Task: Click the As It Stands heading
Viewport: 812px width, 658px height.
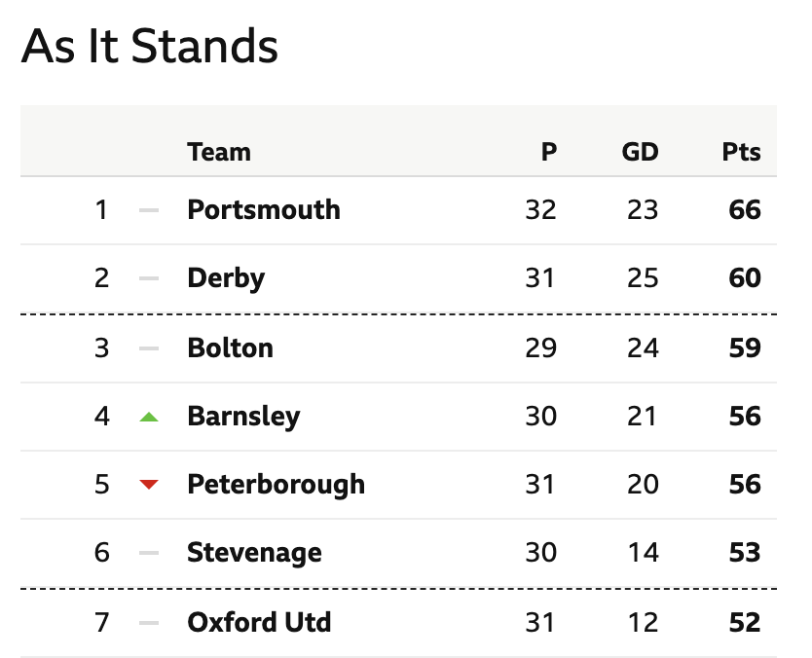Action: coord(150,46)
